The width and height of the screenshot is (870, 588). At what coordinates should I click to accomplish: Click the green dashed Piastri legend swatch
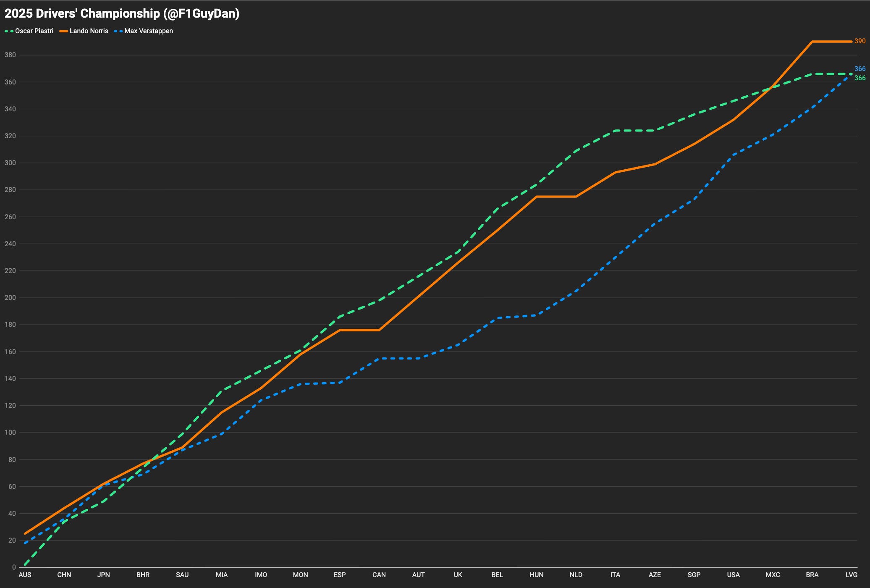click(9, 31)
